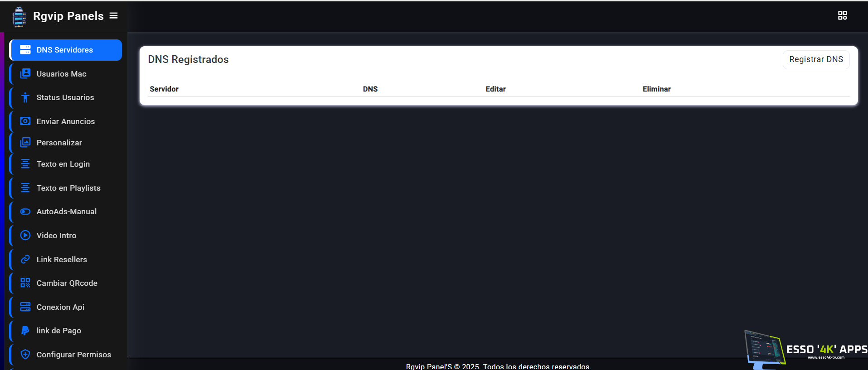Viewport: 868px width, 370px height.
Task: Click the Status Usuarios person icon
Action: coord(25,97)
